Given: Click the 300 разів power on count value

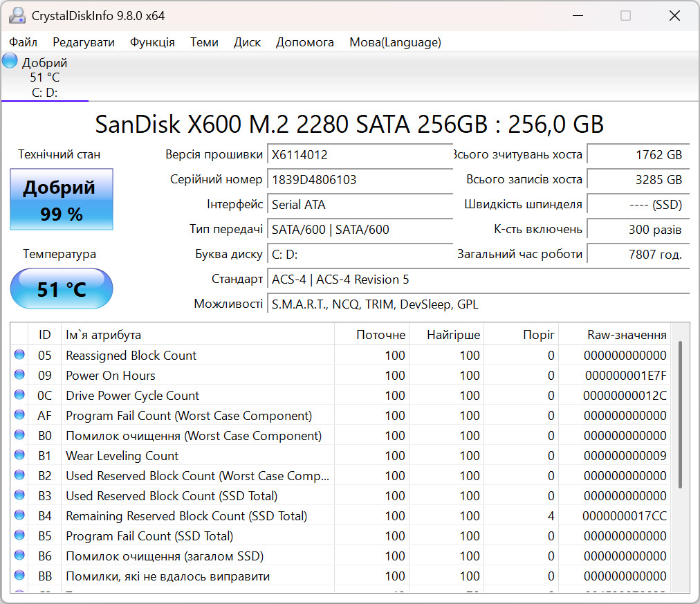Looking at the screenshot, I should pos(638,230).
